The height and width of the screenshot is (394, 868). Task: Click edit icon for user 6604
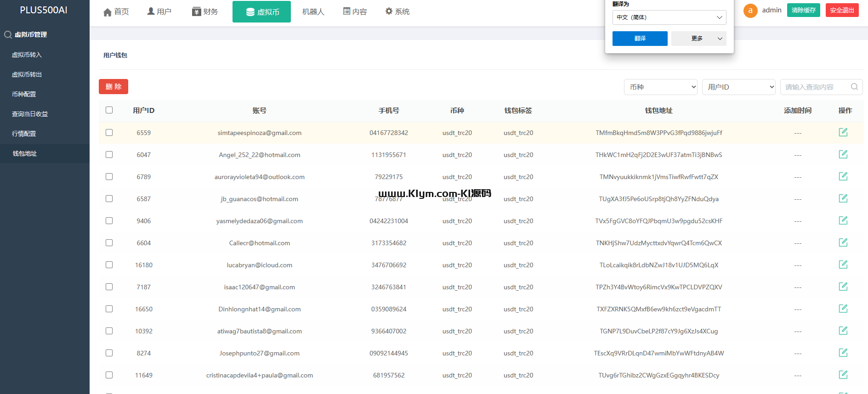[843, 242]
